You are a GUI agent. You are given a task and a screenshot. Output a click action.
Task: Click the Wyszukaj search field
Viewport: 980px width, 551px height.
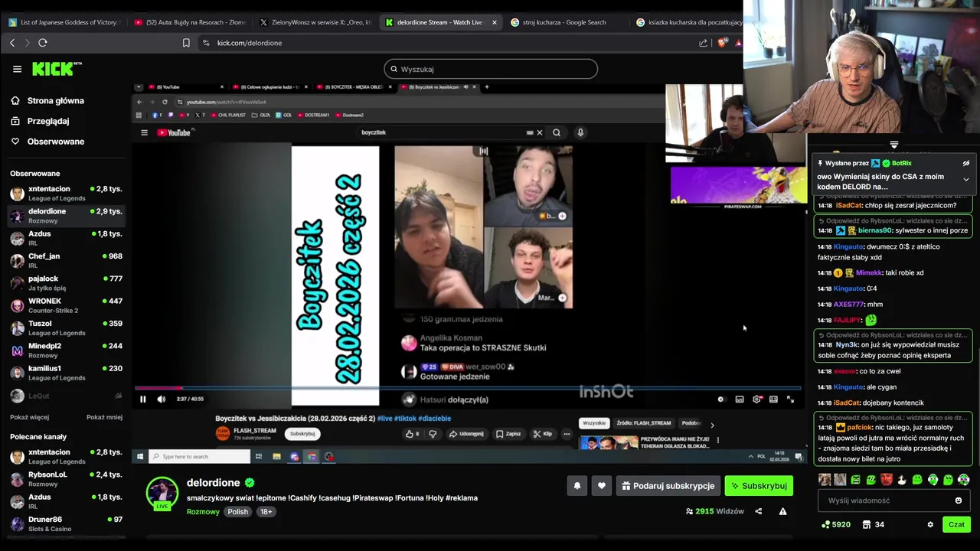point(491,69)
